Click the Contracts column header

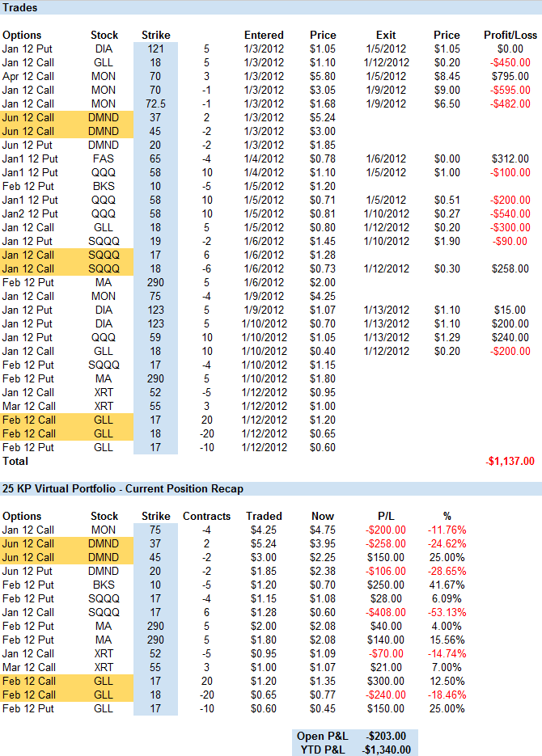pos(206,516)
